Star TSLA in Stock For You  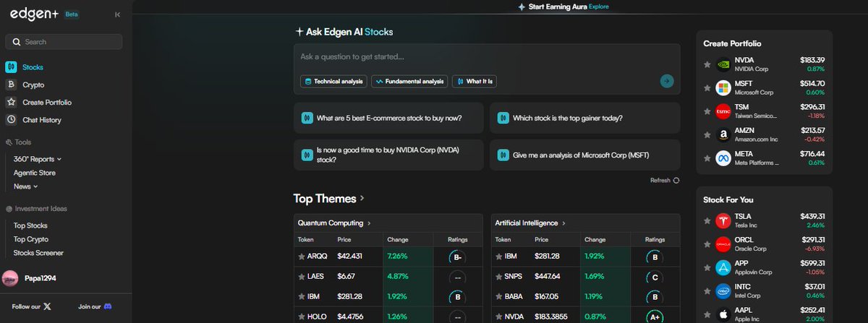click(707, 220)
